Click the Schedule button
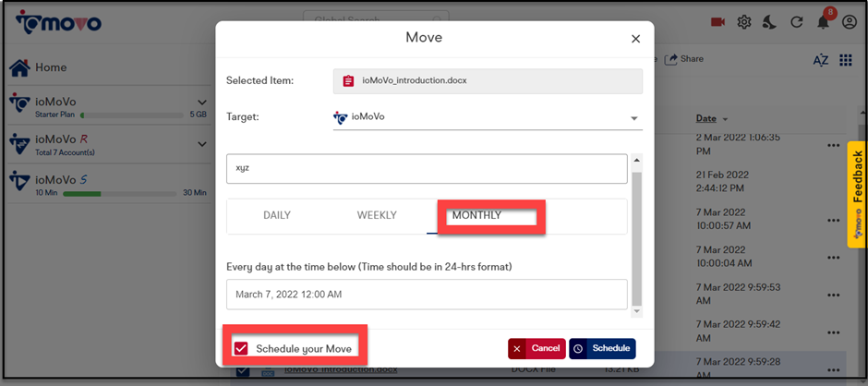Viewport: 868px width, 386px height. click(602, 348)
